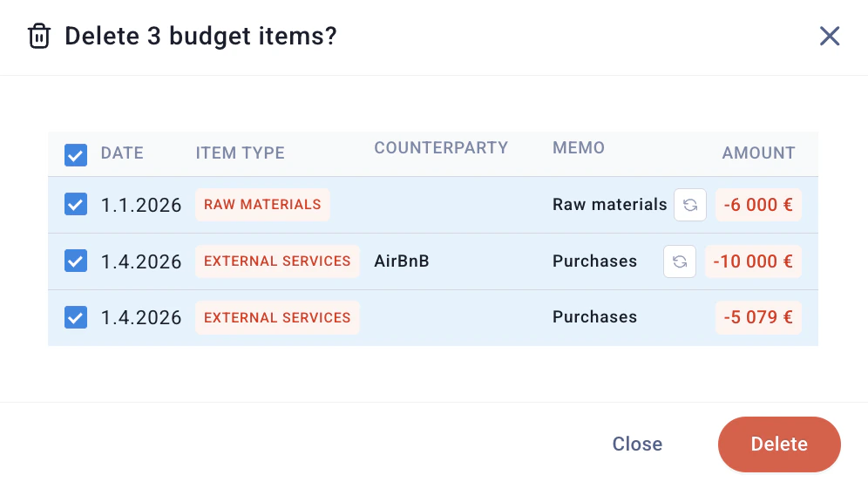Click the Close text button

pos(637,444)
